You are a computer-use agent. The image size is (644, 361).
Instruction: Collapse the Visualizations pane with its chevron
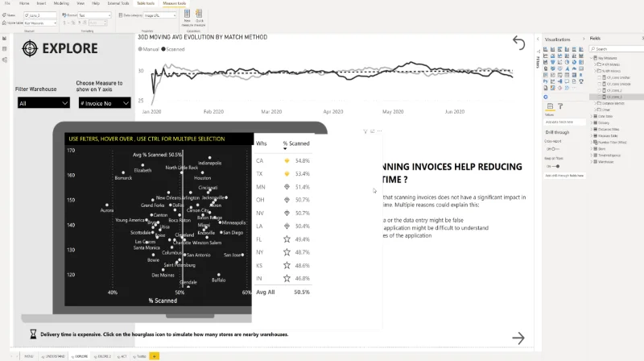click(x=584, y=39)
